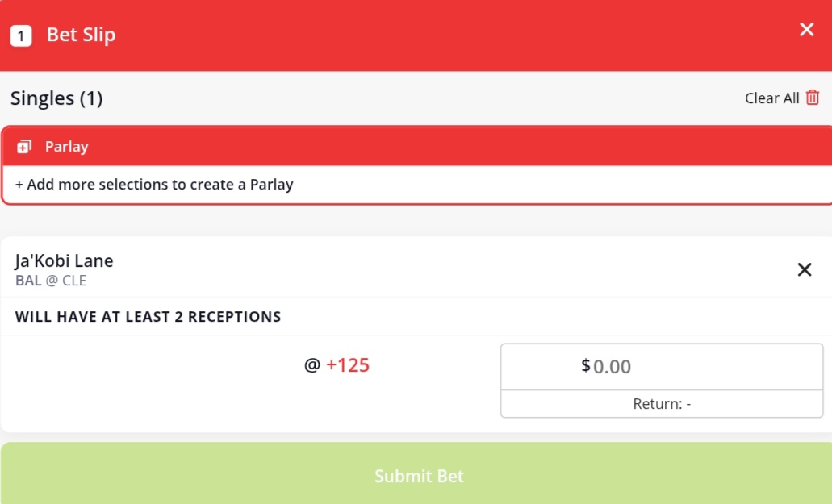Click the Return amount box
Screen dimensions: 832x504
pyautogui.click(x=662, y=404)
